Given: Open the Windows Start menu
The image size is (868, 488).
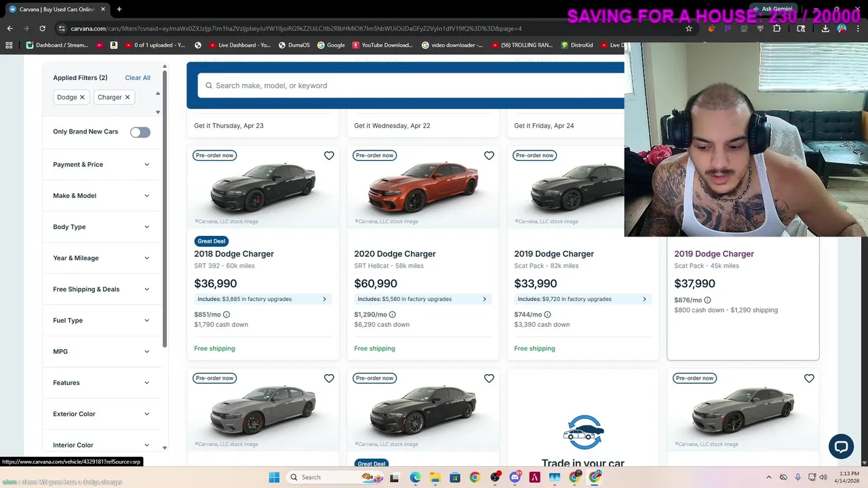Looking at the screenshot, I should pyautogui.click(x=274, y=477).
